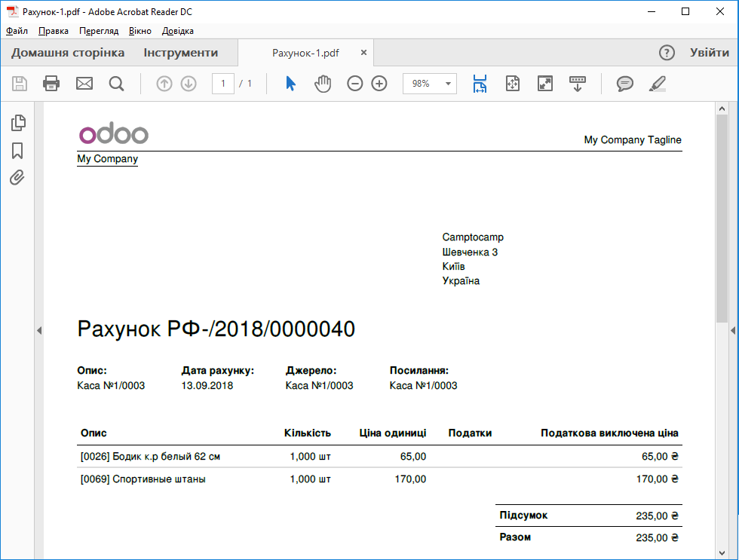Click the vertical scrollbar thumb
Image resolution: width=739 pixels, height=560 pixels.
pos(722,219)
